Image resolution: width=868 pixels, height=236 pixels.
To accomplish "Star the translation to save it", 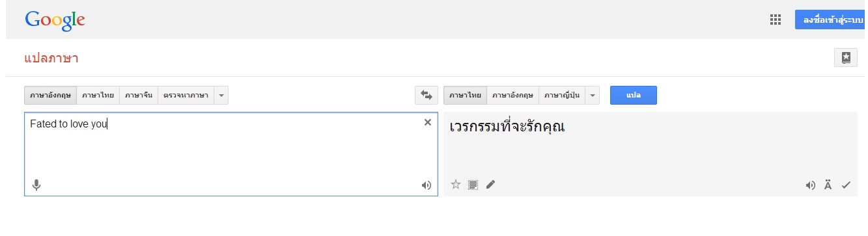I will (456, 185).
